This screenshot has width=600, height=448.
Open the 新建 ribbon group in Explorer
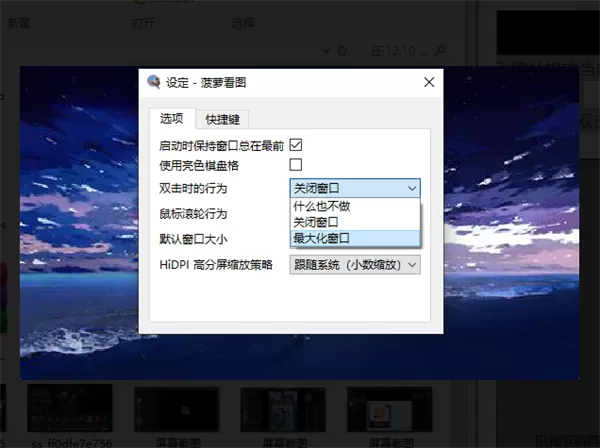[x=18, y=23]
